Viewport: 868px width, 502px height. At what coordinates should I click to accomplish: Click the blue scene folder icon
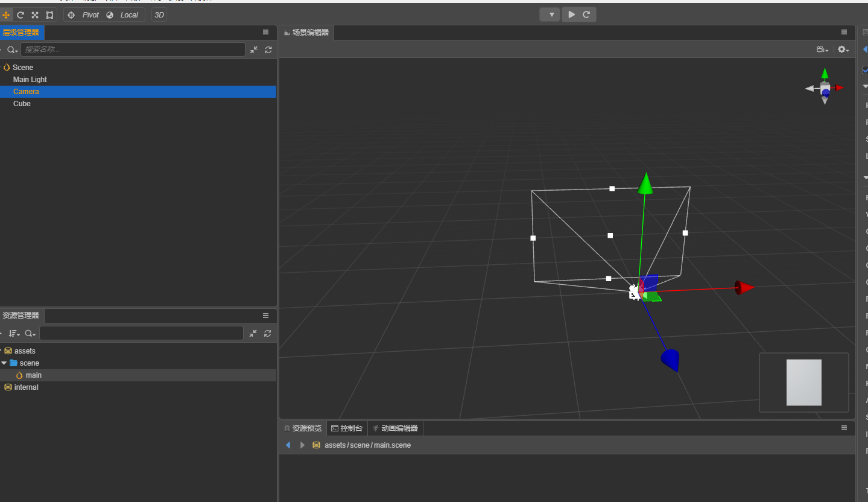[x=14, y=363]
